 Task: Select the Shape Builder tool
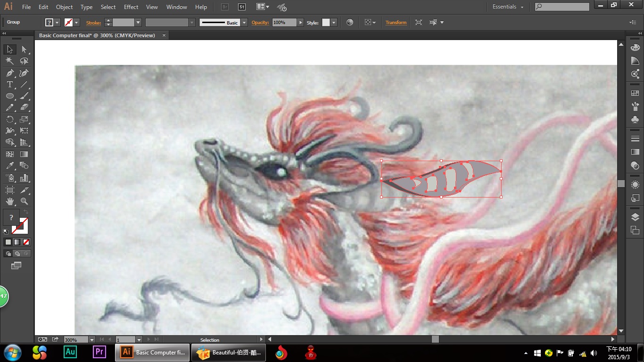[x=10, y=142]
